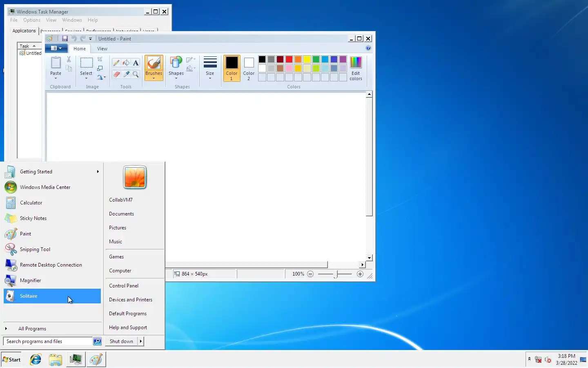Viewport: 588px width, 368px height.
Task: Expand the Shut down options arrow
Action: tap(141, 341)
